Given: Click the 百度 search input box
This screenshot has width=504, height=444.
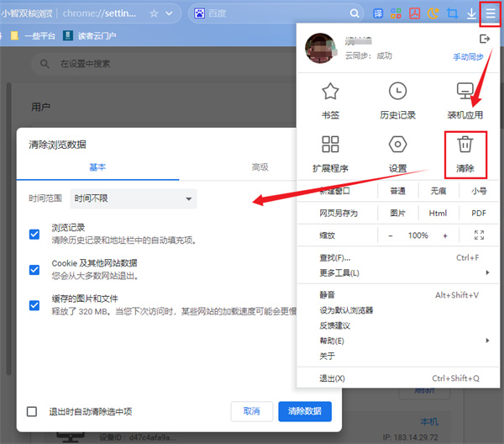Looking at the screenshot, I should click(x=276, y=13).
